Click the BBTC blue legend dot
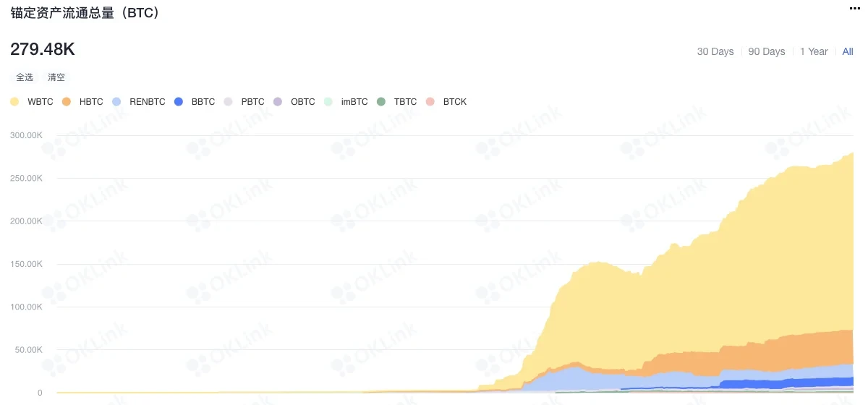 pyautogui.click(x=179, y=102)
